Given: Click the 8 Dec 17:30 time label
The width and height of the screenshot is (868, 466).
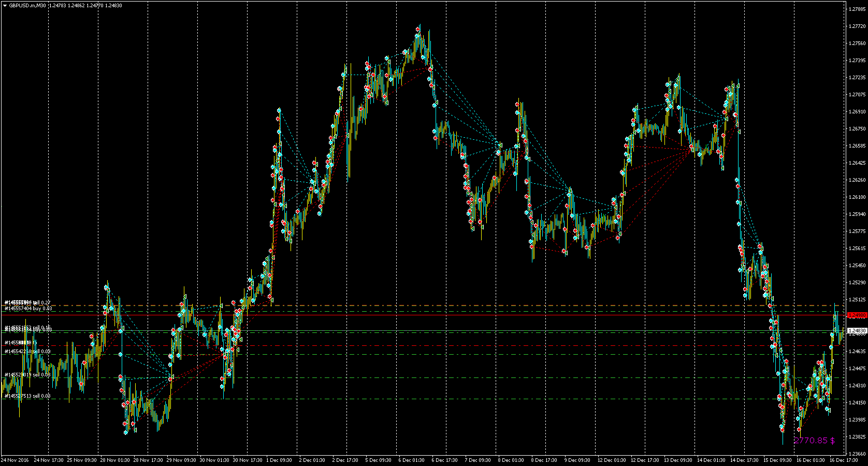Looking at the screenshot, I should point(544,460).
